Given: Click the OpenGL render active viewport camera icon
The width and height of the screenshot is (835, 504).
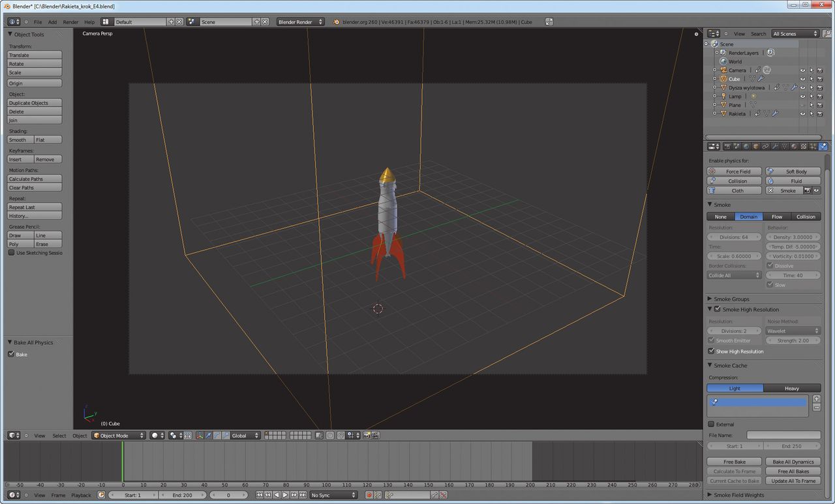Looking at the screenshot, I should coord(367,436).
